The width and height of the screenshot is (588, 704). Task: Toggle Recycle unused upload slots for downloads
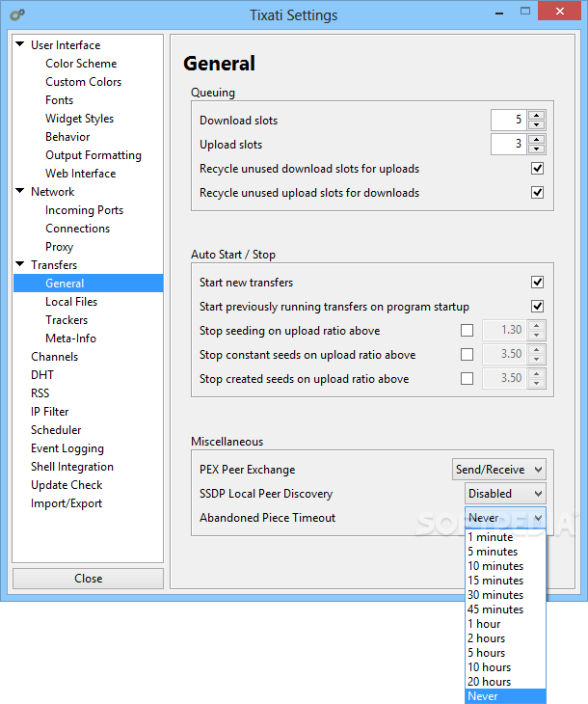point(537,193)
